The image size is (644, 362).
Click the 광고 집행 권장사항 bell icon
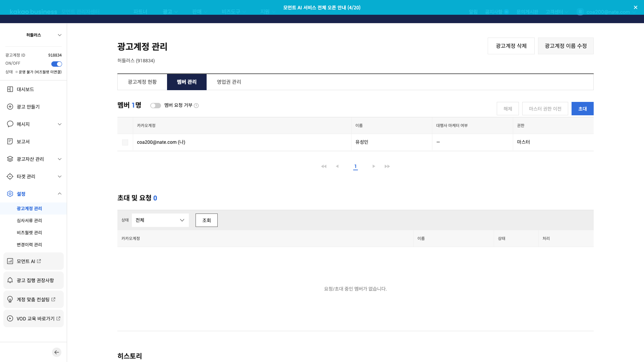(10, 280)
